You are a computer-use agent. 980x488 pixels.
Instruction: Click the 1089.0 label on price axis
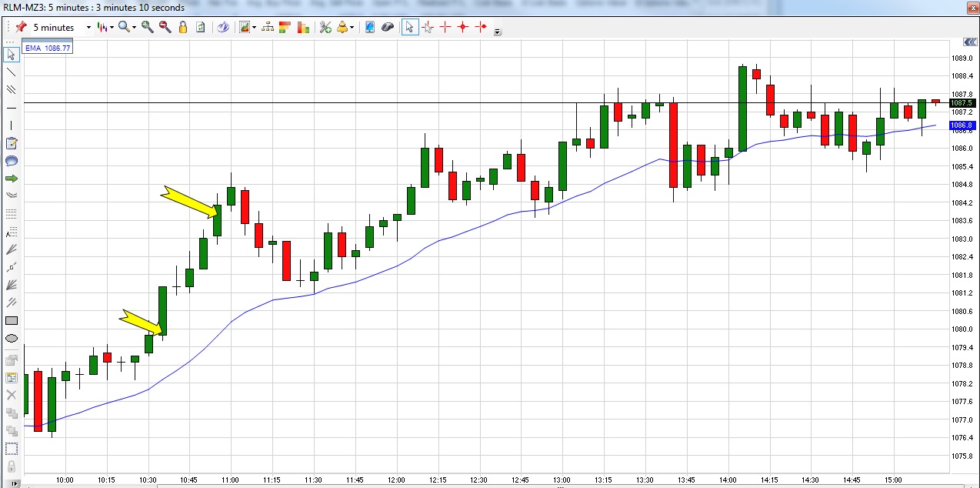[962, 58]
